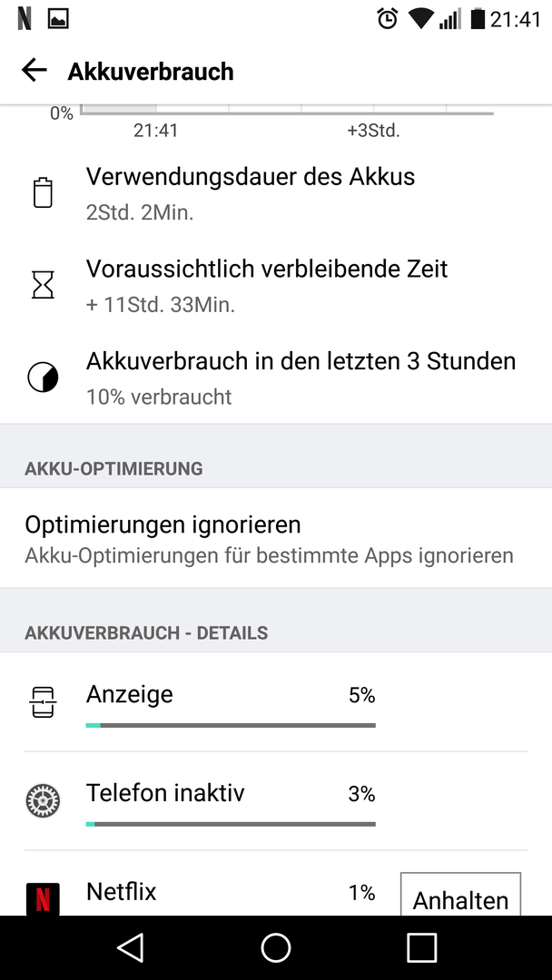
Task: Open Voraussichtlich verbleibende Zeit entry
Action: click(x=276, y=286)
